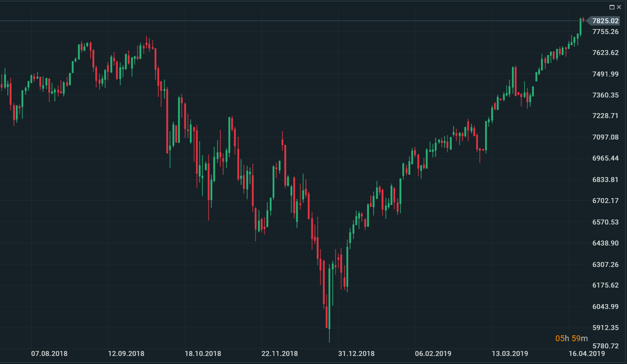Click the 31.12.2018 time axis label
The image size is (627, 364).
[356, 354]
